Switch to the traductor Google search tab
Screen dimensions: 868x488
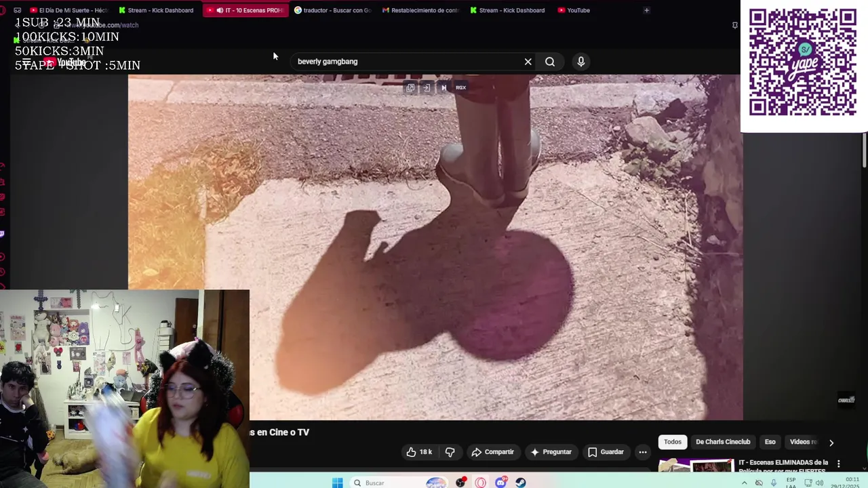point(332,10)
